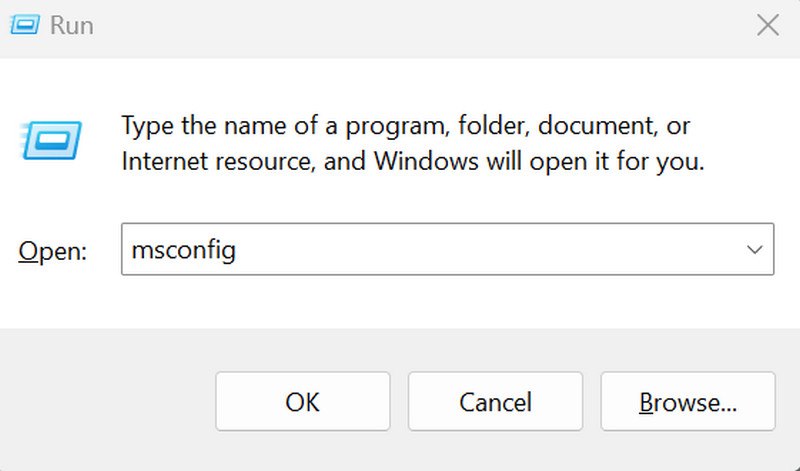Click empty space in Open field after msconfig
The image size is (800, 471).
tap(480, 250)
